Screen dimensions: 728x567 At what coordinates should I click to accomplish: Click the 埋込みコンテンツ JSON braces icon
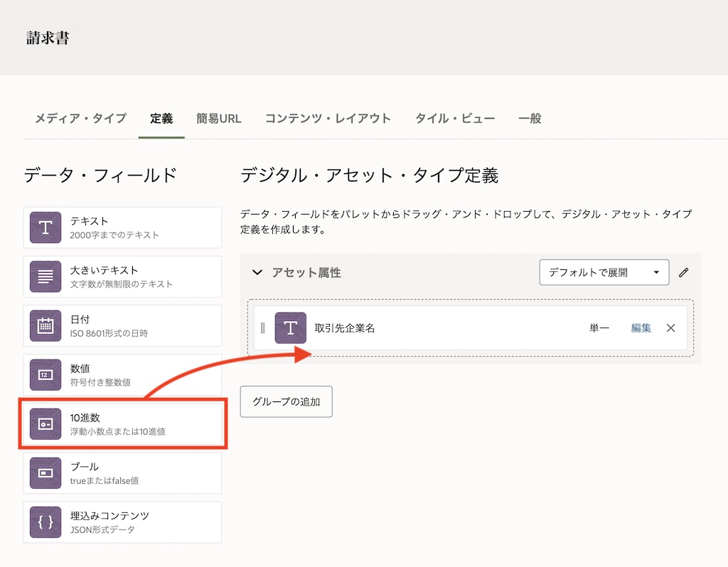tap(45, 522)
